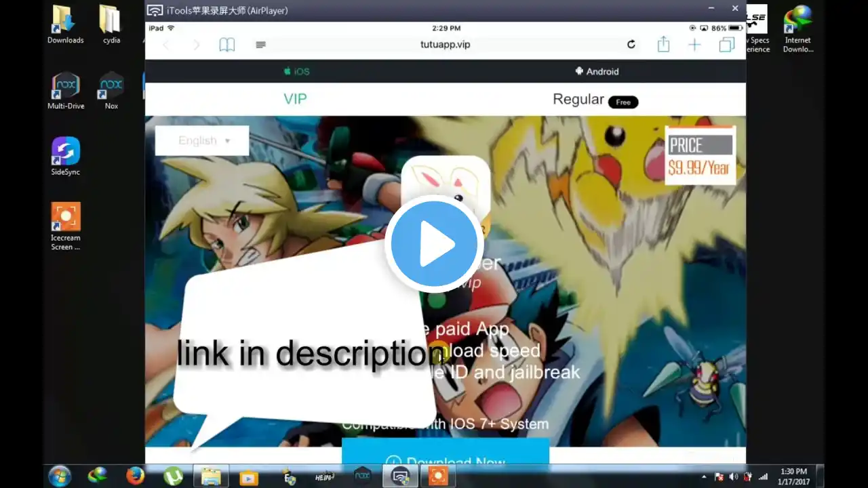Click the Price $9.99/Year badge
This screenshot has height=488, width=868.
(x=700, y=156)
